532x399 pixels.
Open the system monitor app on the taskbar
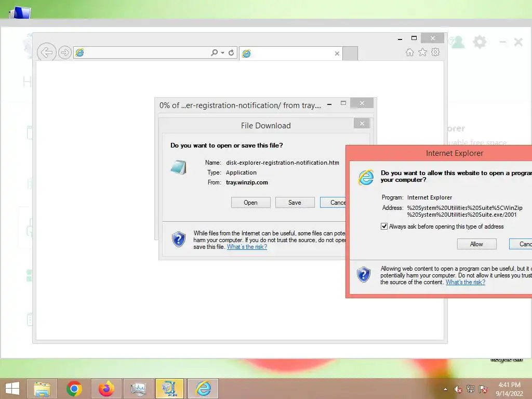coord(138,389)
